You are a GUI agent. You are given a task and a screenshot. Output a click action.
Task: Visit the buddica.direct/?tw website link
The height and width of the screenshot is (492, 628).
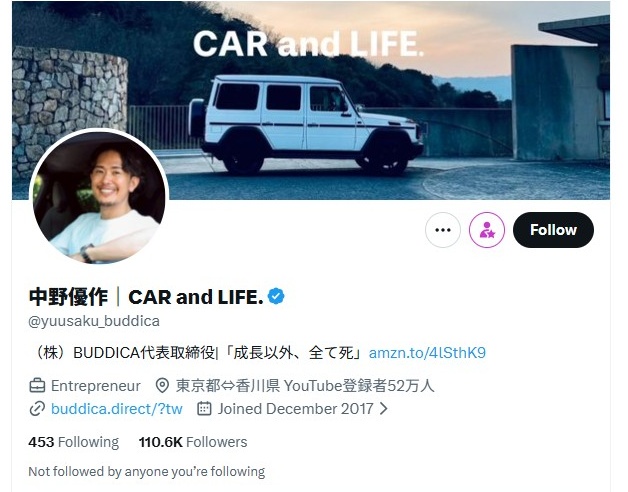point(117,409)
